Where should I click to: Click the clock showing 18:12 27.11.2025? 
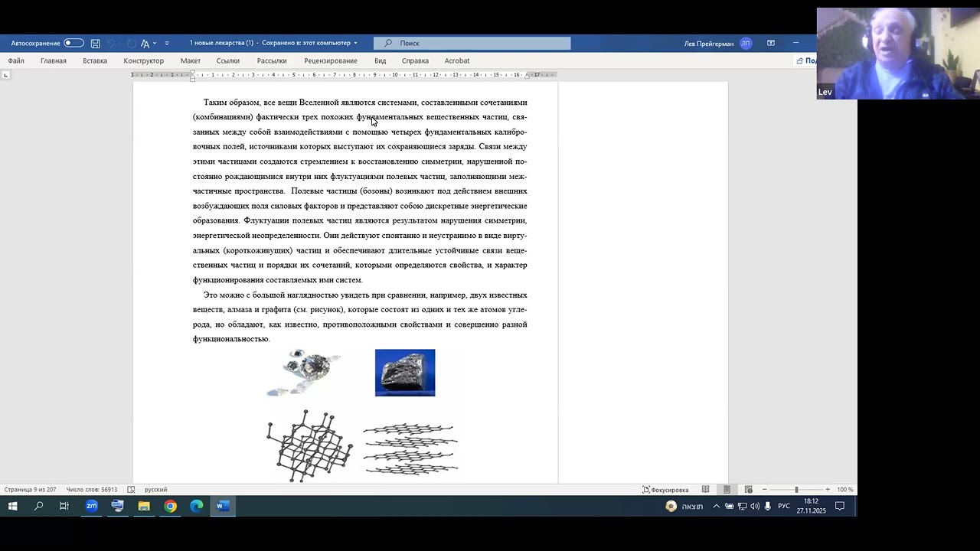point(812,506)
